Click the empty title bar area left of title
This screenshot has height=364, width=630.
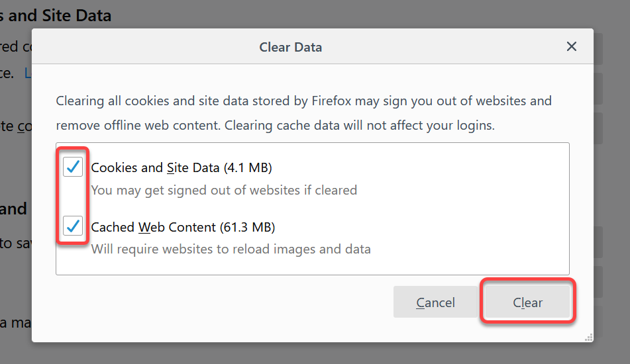coord(144,46)
